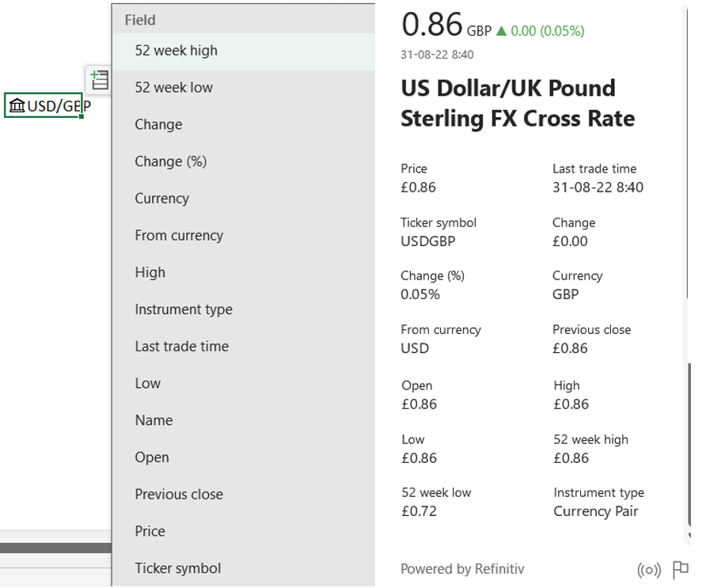Click the bank icon in USD/GBP cell
Viewport: 702px width, 588px height.
pos(17,105)
